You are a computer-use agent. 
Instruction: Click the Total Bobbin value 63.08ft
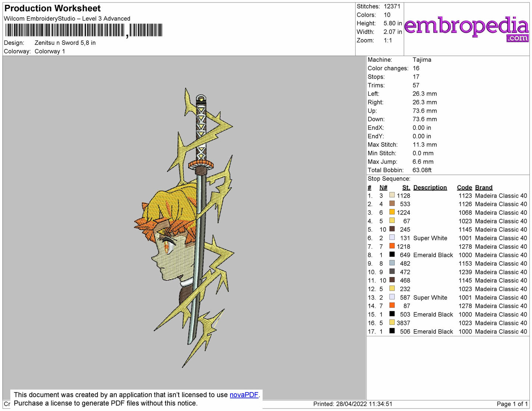click(x=422, y=170)
